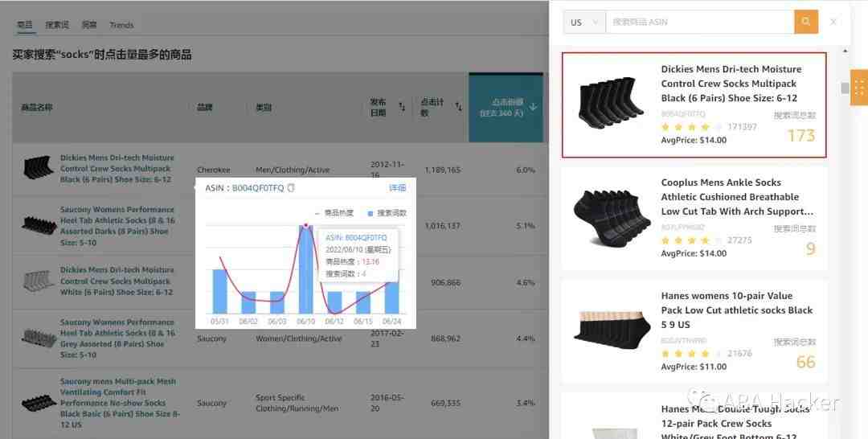Click the orange side handle grid icon
868x439 pixels.
(x=859, y=88)
